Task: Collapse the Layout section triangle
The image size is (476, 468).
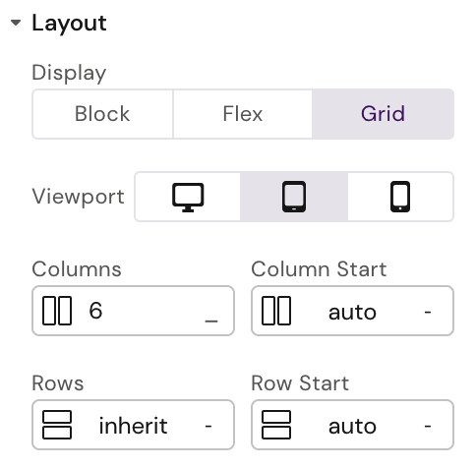Action: coord(16,23)
